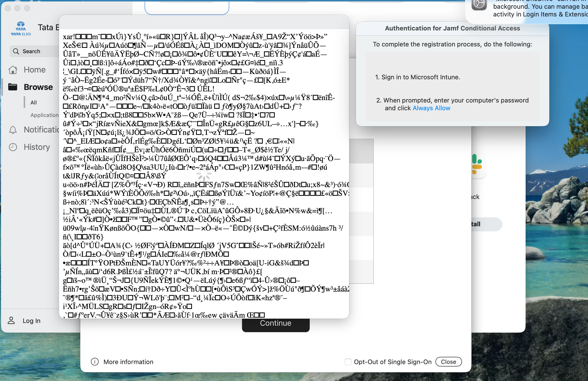Click the Home house icon in sidebar
The height and width of the screenshot is (381, 588).
tap(13, 70)
